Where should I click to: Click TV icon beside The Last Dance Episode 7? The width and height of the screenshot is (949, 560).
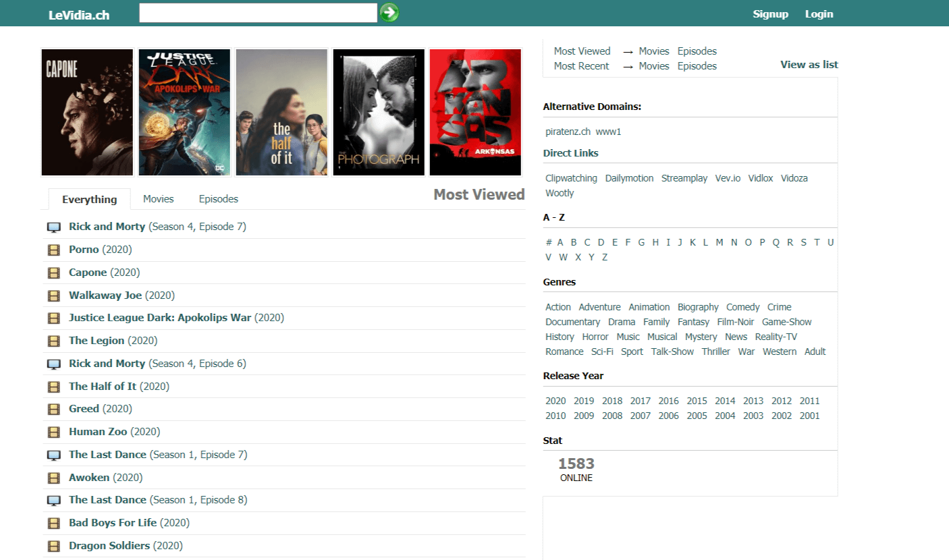[x=54, y=455]
